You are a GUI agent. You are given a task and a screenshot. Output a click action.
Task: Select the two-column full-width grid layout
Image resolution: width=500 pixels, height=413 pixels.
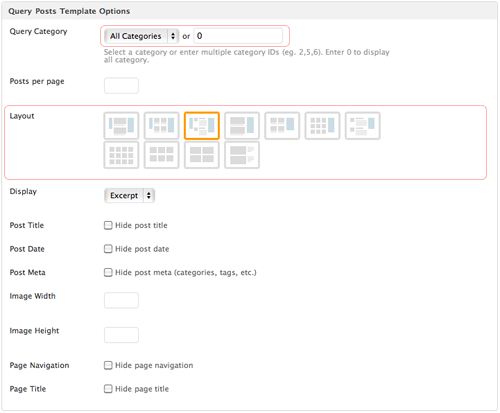point(202,155)
